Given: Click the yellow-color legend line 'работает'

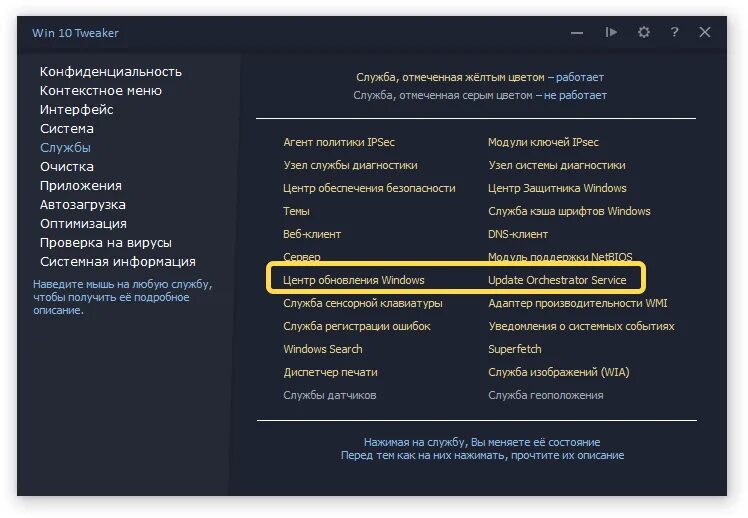Looking at the screenshot, I should [x=480, y=77].
